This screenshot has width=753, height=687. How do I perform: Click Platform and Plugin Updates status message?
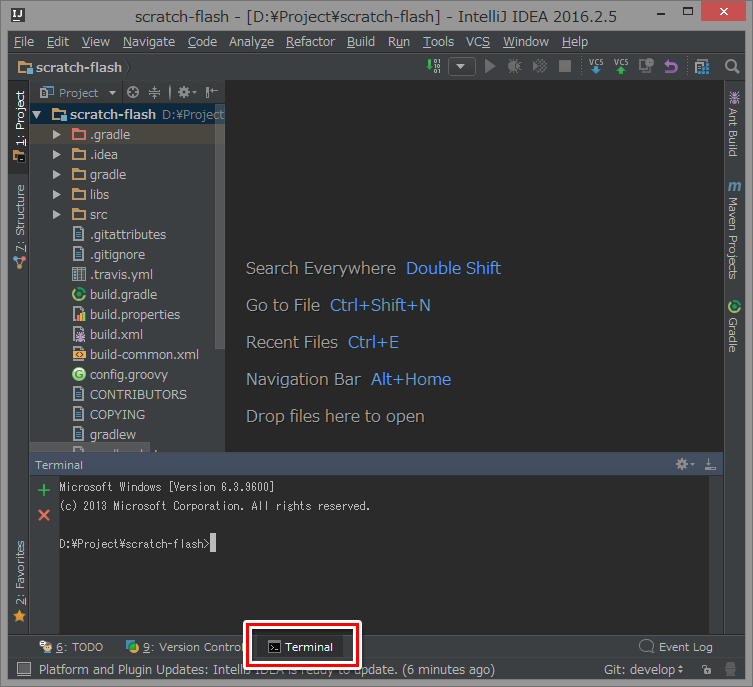(x=267, y=669)
